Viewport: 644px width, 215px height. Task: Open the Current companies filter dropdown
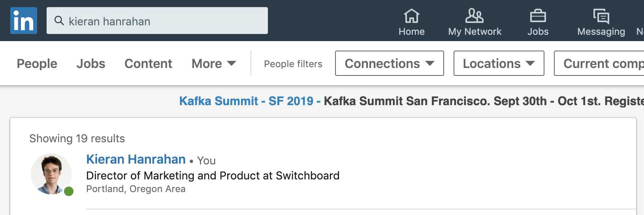point(599,63)
